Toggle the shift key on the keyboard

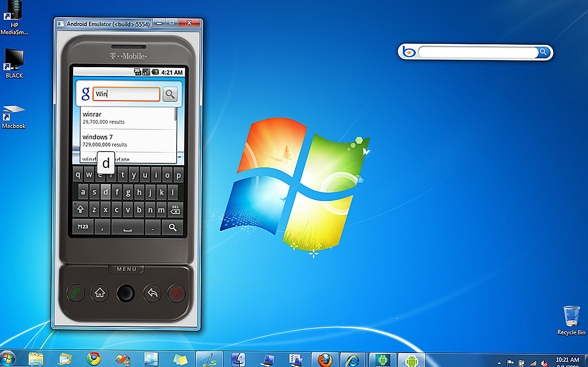click(x=80, y=210)
